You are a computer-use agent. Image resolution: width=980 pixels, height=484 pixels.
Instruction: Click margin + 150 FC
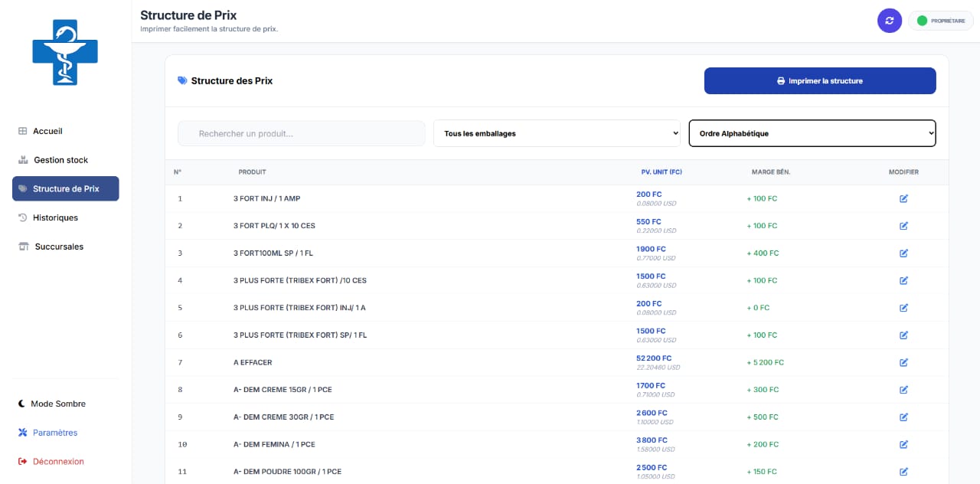(762, 472)
